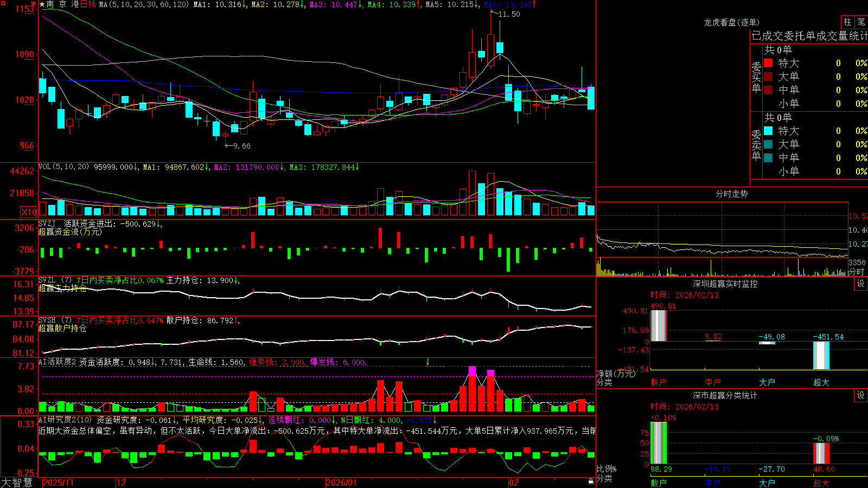Click 委卖单 vertical section label
Image resolution: width=868 pixels, height=488 pixels.
click(756, 145)
